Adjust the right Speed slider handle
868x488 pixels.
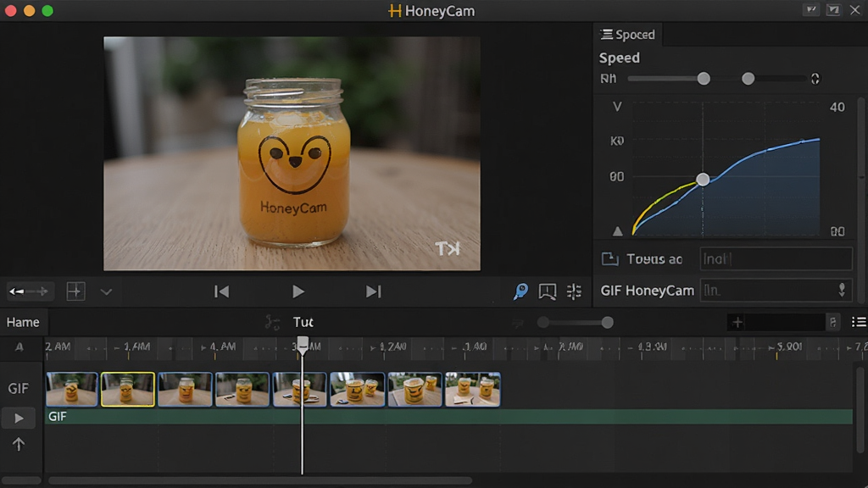(748, 79)
